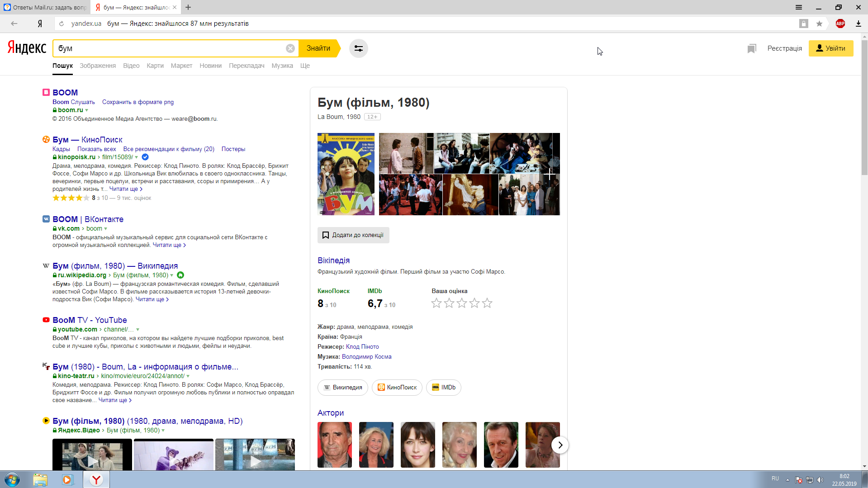Expand the ru.wikipedia.org result dropdown arrow

172,275
